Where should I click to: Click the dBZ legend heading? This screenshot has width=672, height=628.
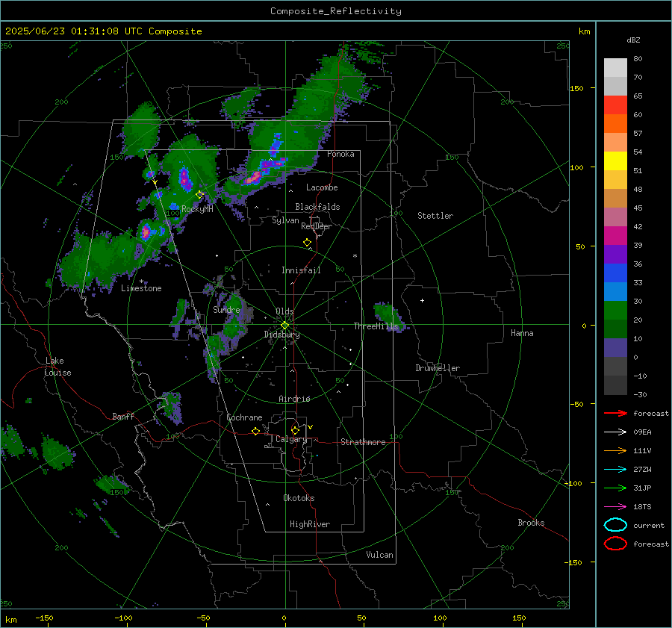coord(633,40)
